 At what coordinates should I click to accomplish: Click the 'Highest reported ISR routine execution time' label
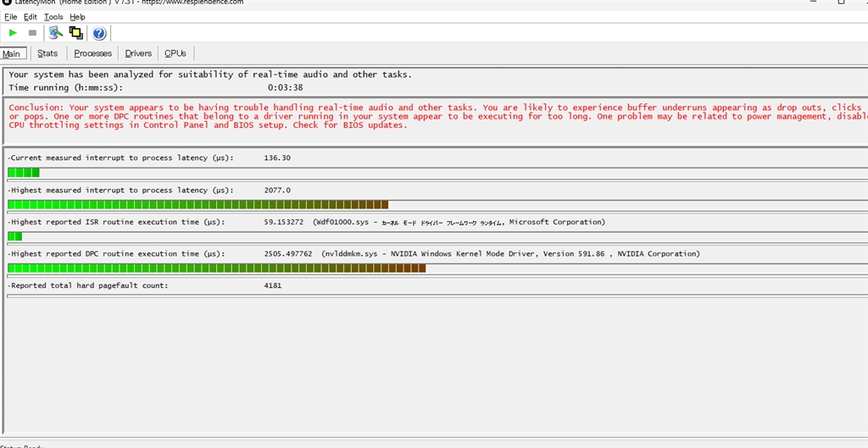(x=116, y=222)
